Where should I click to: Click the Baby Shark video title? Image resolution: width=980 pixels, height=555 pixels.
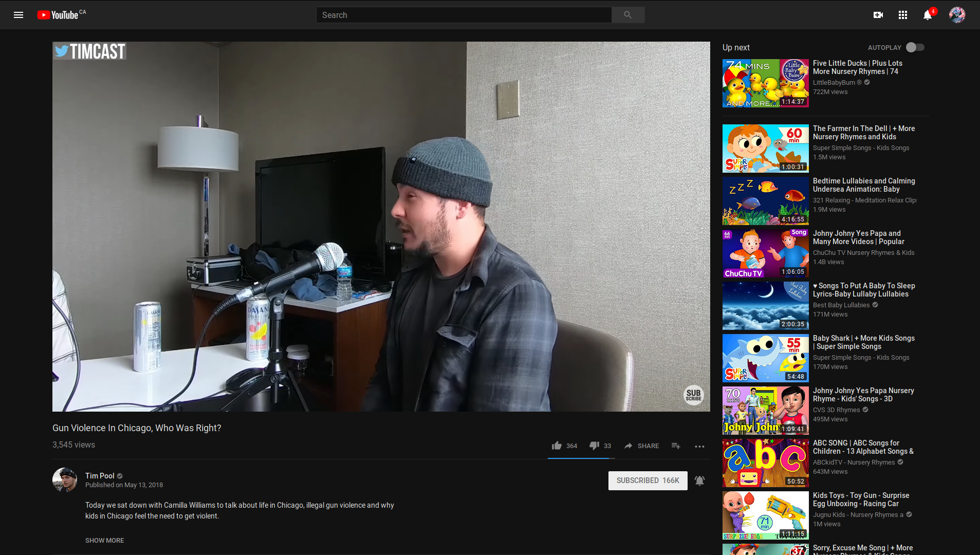click(x=863, y=342)
